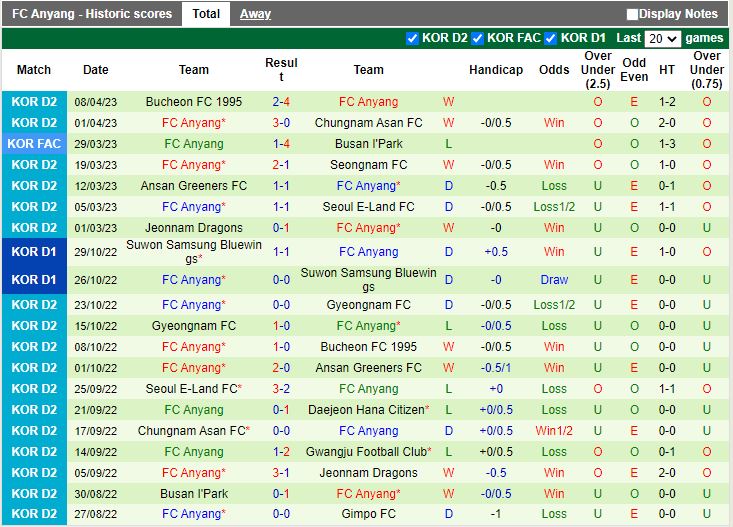Screen dimensions: 733x527
Task: Select the HT column header
Action: coord(667,70)
